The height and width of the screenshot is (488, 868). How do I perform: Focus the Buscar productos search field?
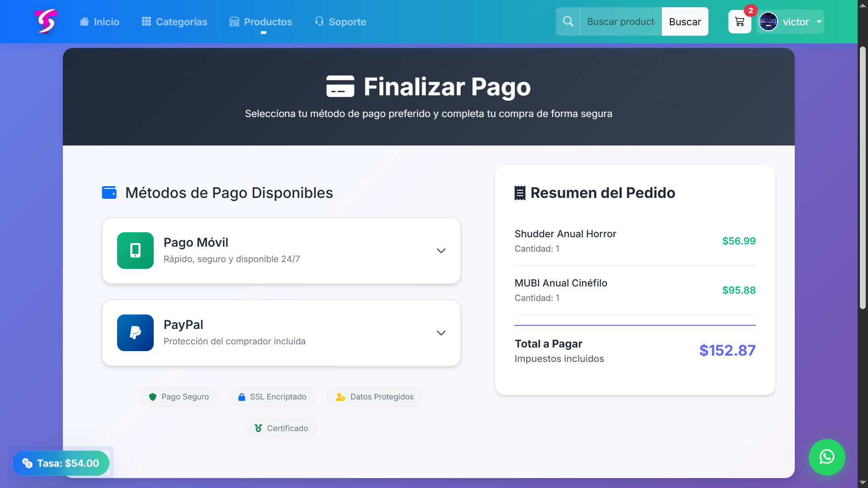621,21
